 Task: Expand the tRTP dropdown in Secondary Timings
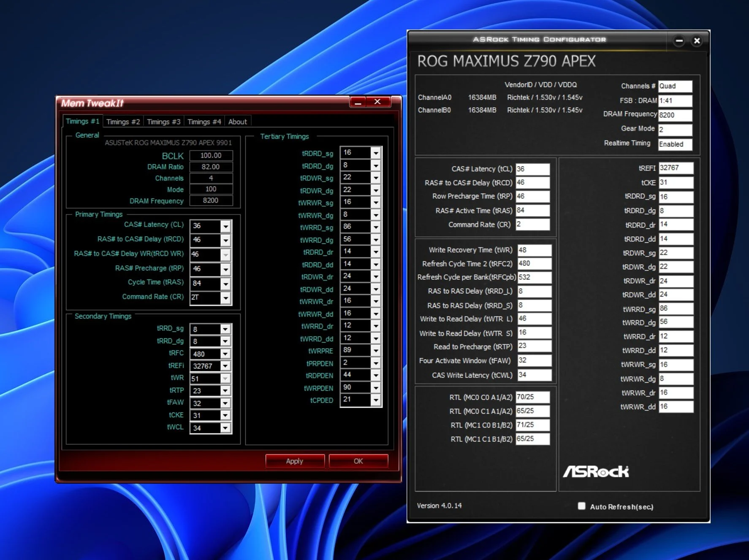[x=225, y=391]
